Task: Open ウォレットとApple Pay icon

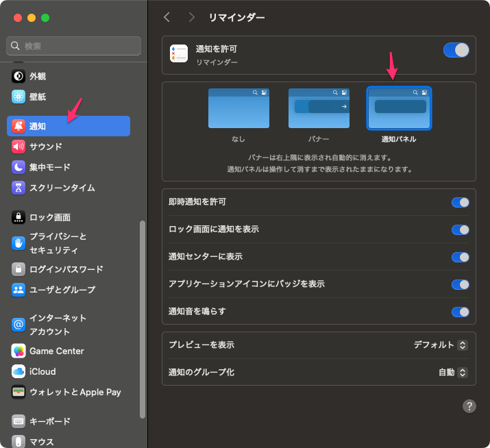Action: (19, 392)
